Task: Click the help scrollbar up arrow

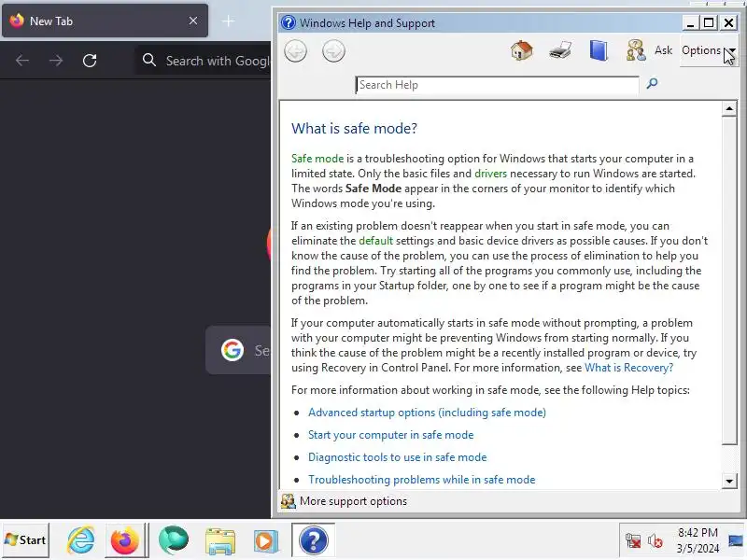Action: pyautogui.click(x=729, y=109)
